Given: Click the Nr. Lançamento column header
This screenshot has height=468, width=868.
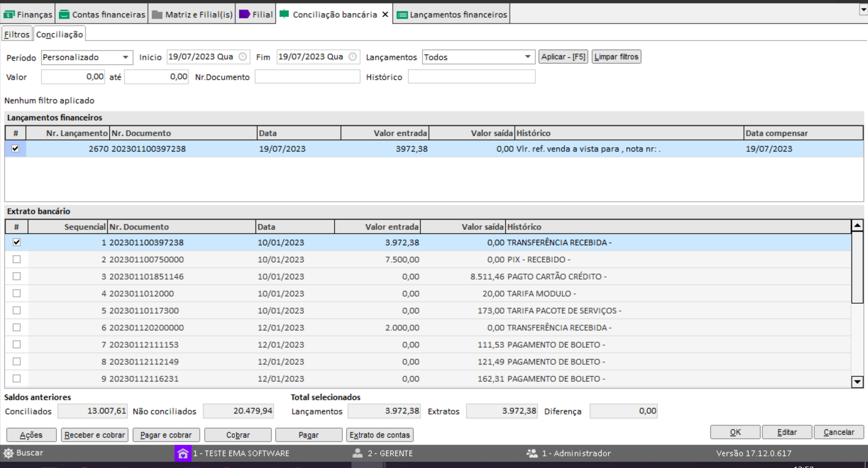Looking at the screenshot, I should [68, 133].
